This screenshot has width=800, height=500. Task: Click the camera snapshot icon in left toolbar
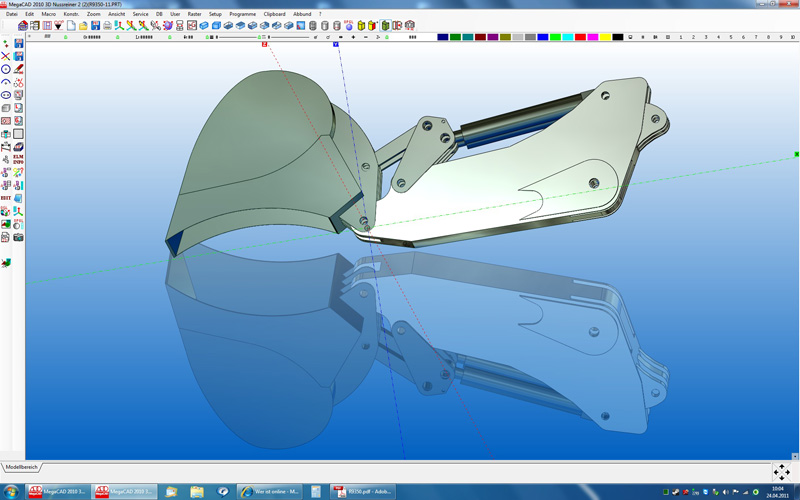coord(18,237)
